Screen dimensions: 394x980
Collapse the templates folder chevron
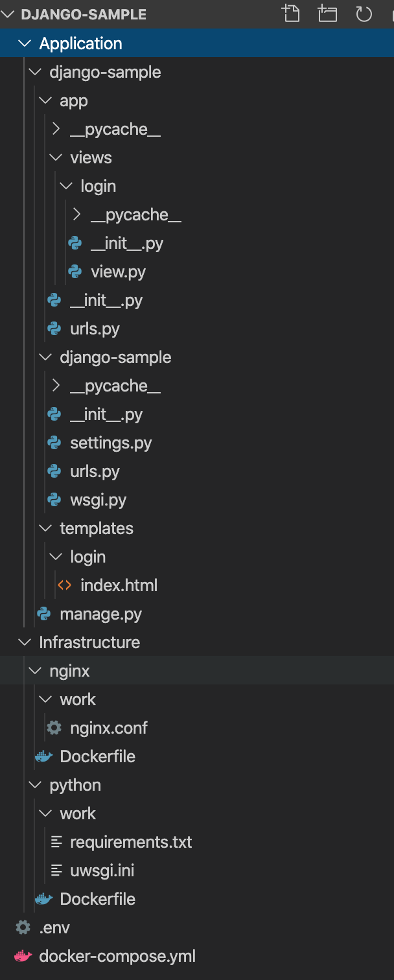click(45, 528)
